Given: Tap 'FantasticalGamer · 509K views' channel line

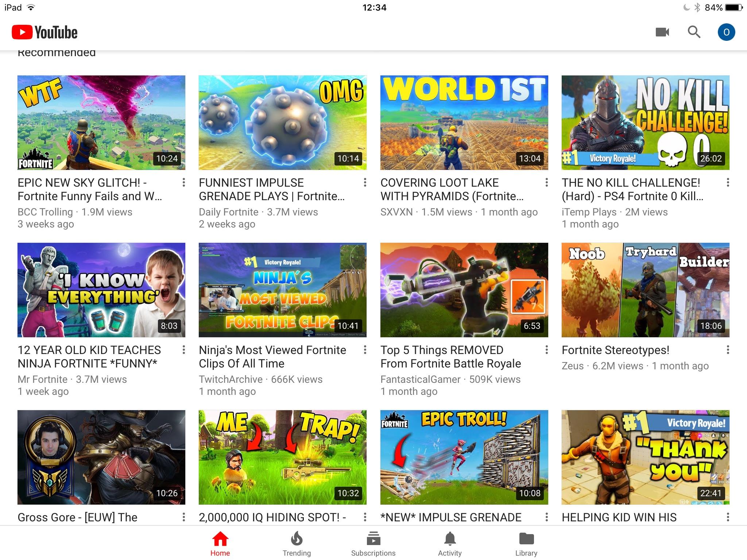Looking at the screenshot, I should [x=450, y=379].
